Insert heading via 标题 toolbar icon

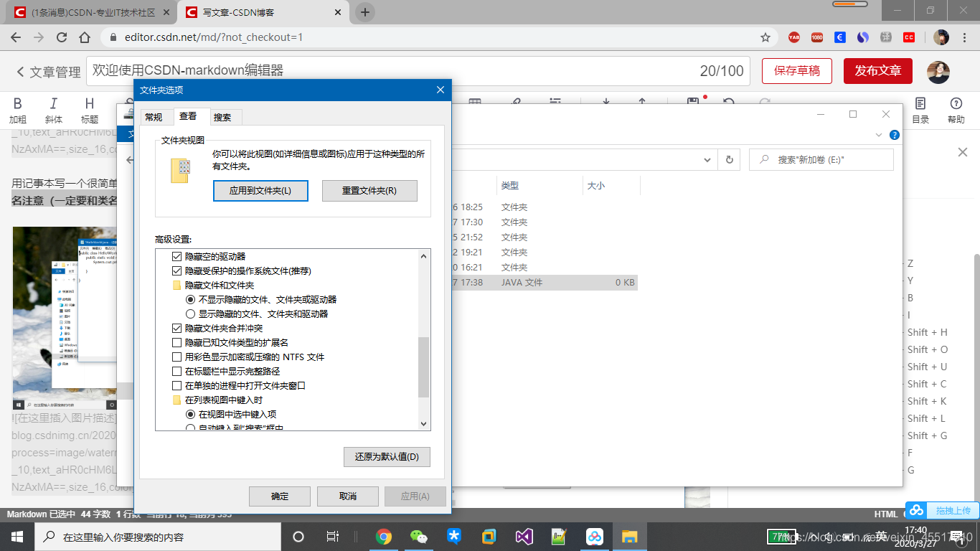(90, 110)
